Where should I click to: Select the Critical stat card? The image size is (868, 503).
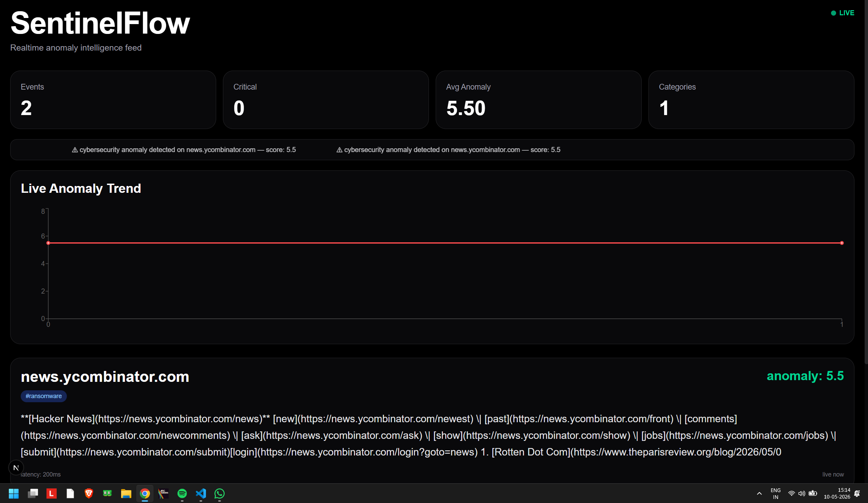pos(325,100)
